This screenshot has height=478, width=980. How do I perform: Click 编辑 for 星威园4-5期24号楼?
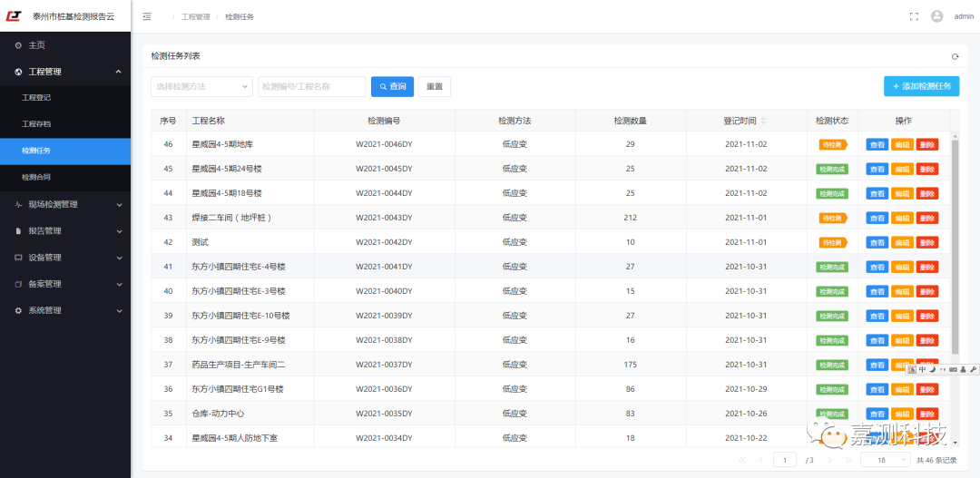[902, 169]
